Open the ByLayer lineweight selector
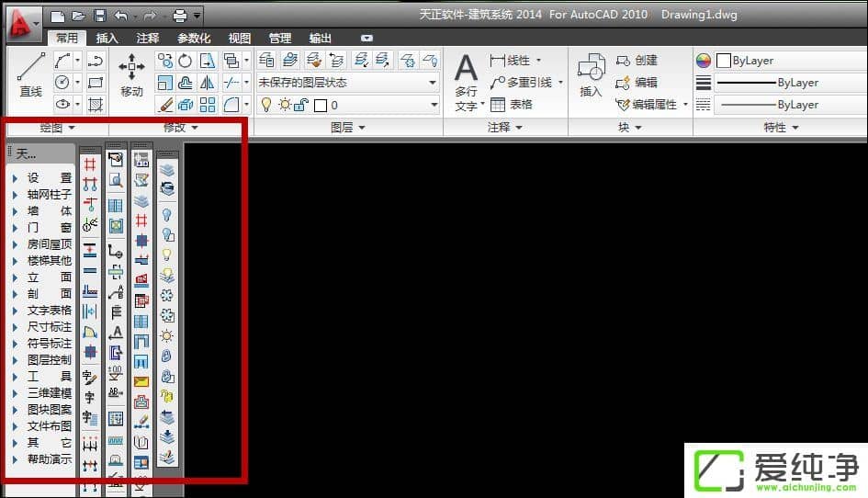The height and width of the screenshot is (498, 868). coord(791,83)
